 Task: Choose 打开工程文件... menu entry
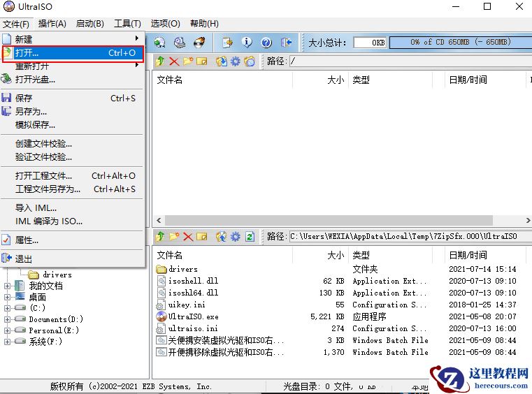(x=72, y=175)
